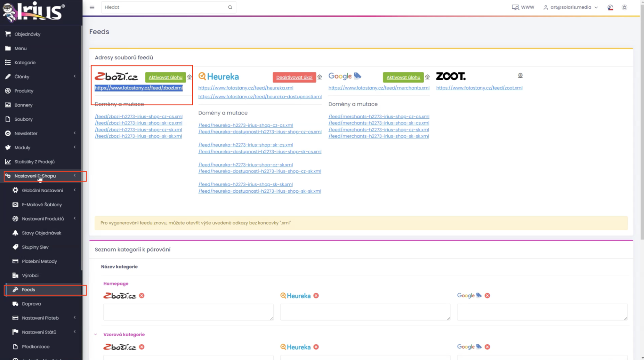Viewport: 644px width, 360px height.
Task: Click the Produkty icon in sidebar
Action: click(x=8, y=91)
